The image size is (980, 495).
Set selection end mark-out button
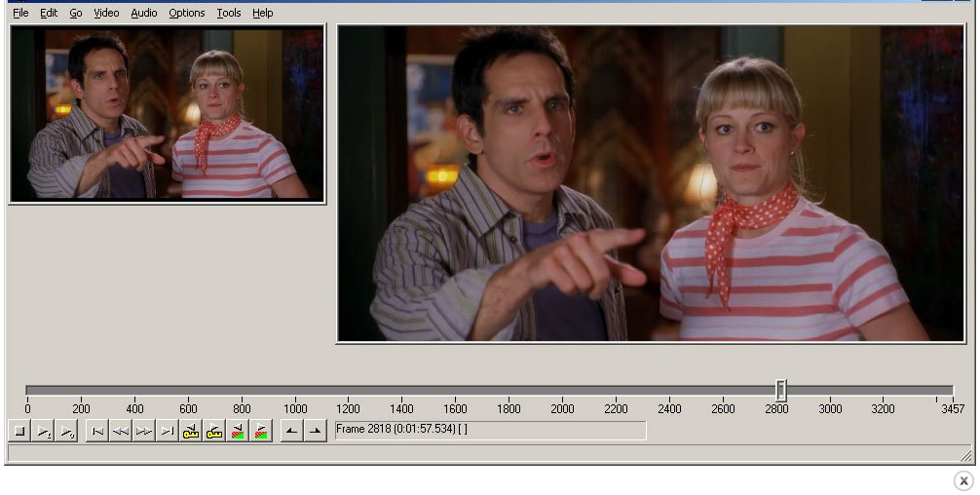[315, 431]
